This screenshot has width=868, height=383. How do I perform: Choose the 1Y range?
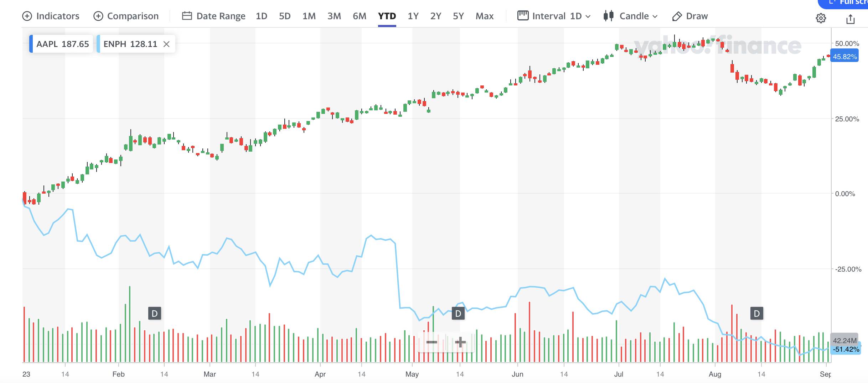(413, 16)
